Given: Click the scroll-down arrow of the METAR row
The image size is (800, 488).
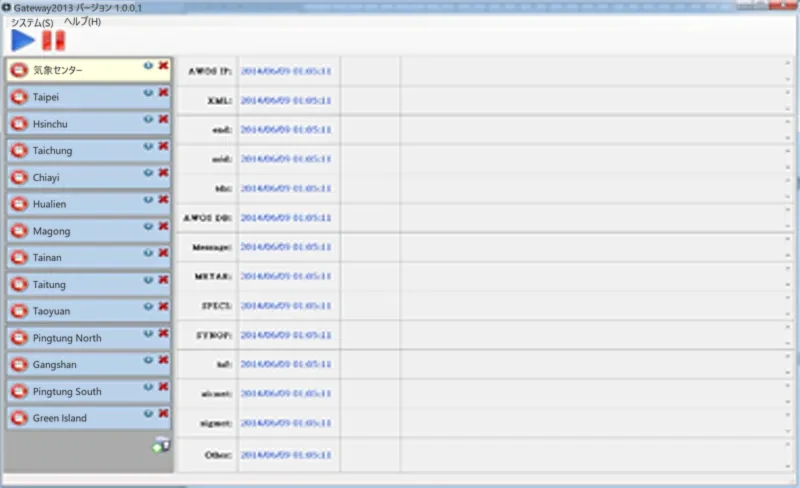Looking at the screenshot, I should point(788,284).
